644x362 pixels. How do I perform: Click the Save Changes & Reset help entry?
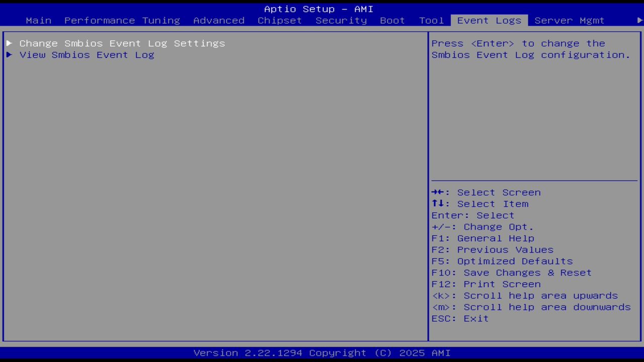(x=511, y=273)
